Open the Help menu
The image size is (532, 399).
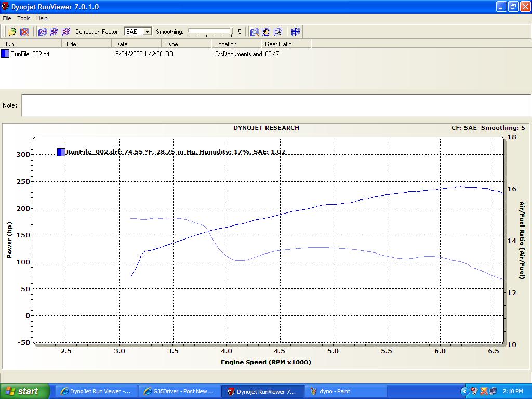(42, 18)
